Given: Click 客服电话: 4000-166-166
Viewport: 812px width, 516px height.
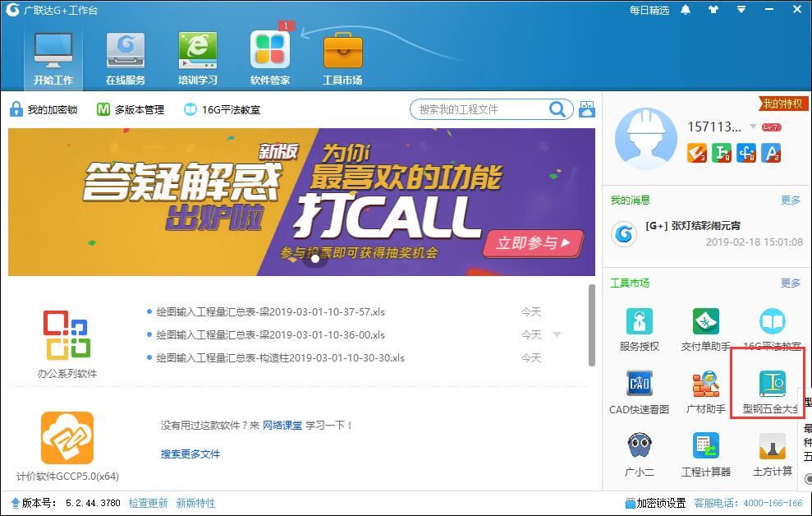Looking at the screenshot, I should point(748,503).
